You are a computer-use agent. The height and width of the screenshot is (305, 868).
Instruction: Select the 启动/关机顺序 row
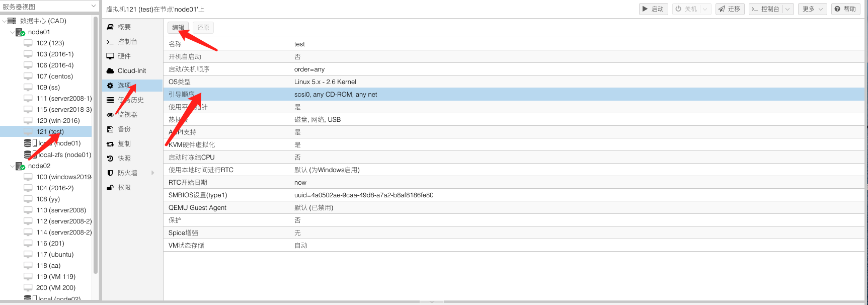pyautogui.click(x=514, y=69)
